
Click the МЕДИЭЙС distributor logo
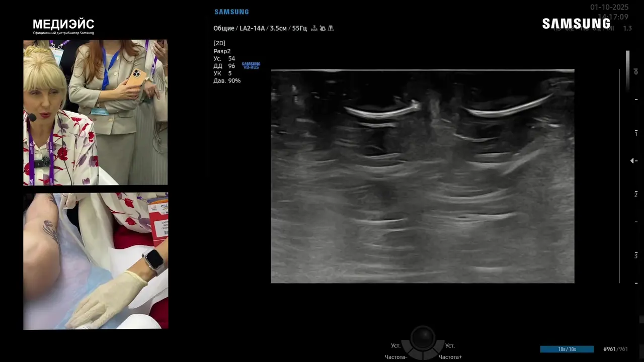63,27
